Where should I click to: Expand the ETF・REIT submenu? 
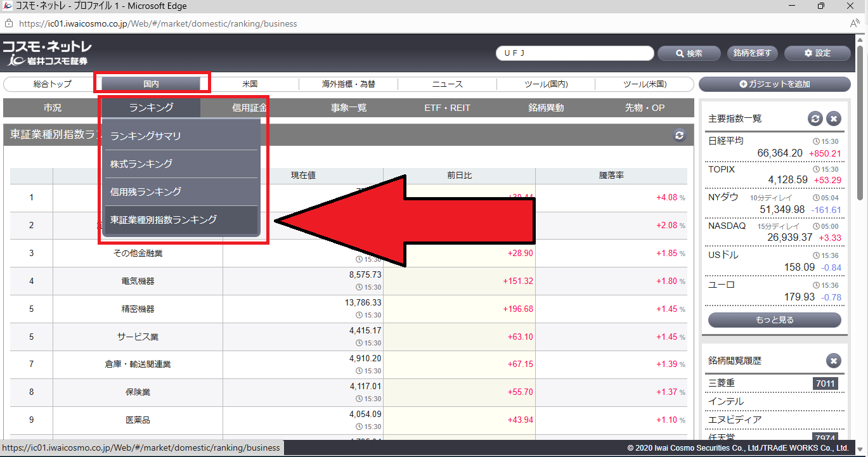[x=447, y=108]
